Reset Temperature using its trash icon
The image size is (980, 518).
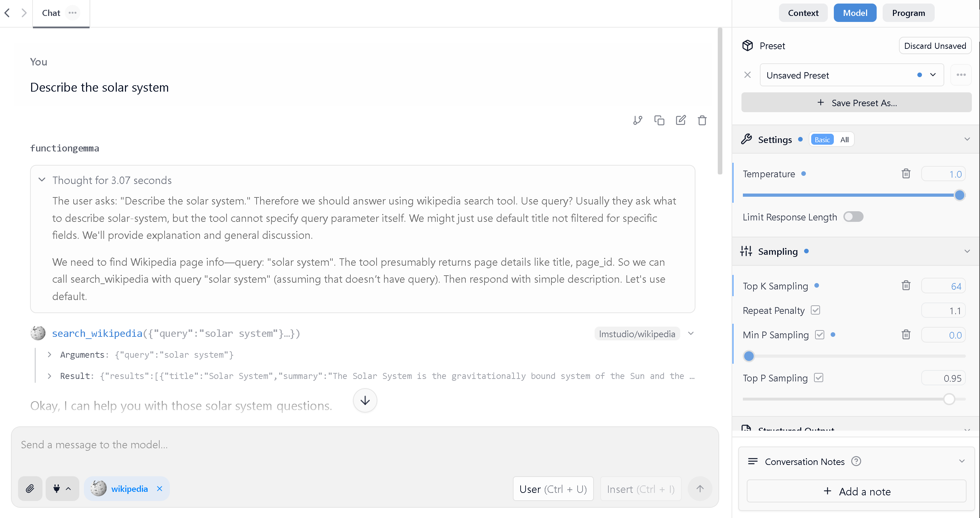click(906, 173)
